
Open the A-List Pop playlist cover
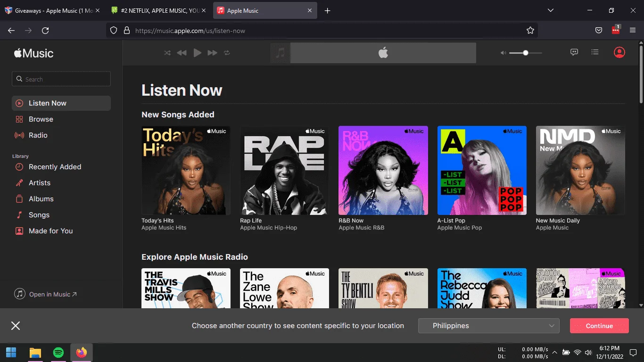[482, 170]
